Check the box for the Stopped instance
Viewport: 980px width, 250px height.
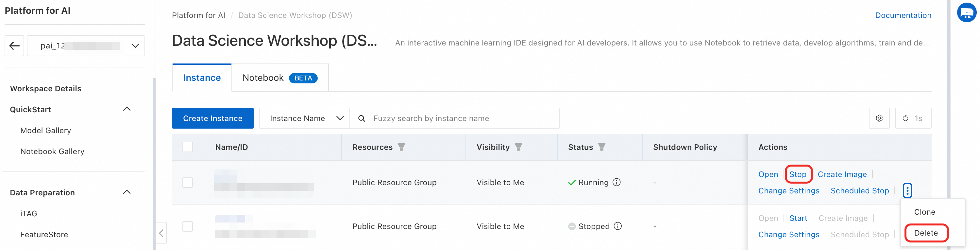coord(188,226)
